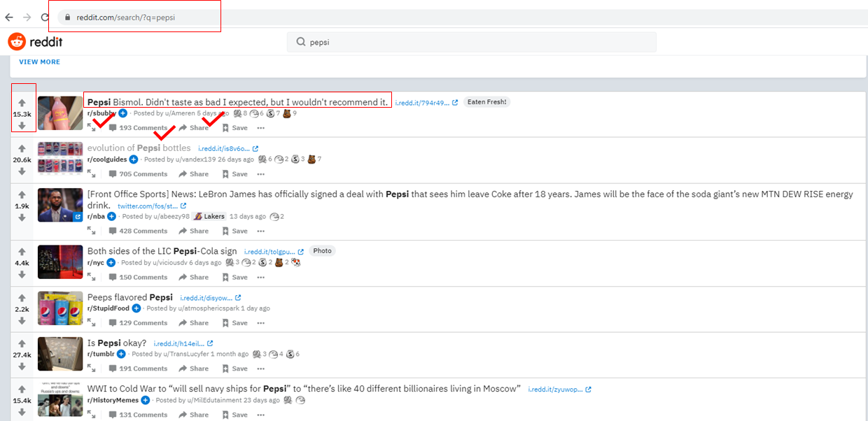Join r/StupidFood with the plus icon
Viewport: 868px width, 421px height.
click(136, 308)
